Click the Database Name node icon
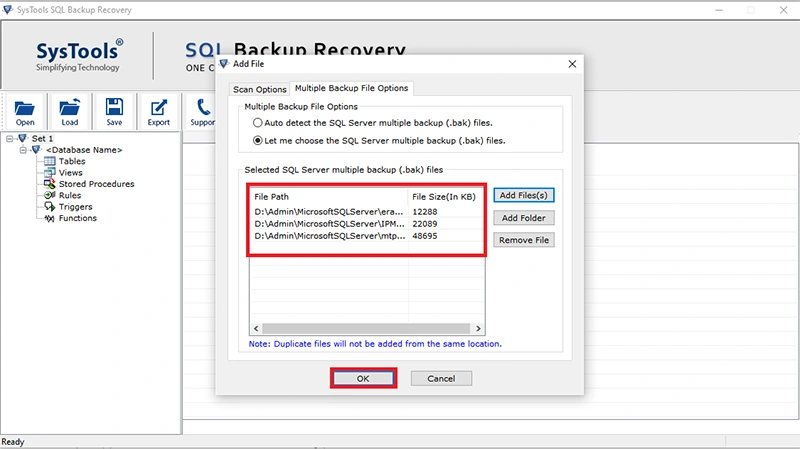Screen dimensions: 800x449 click(x=36, y=149)
